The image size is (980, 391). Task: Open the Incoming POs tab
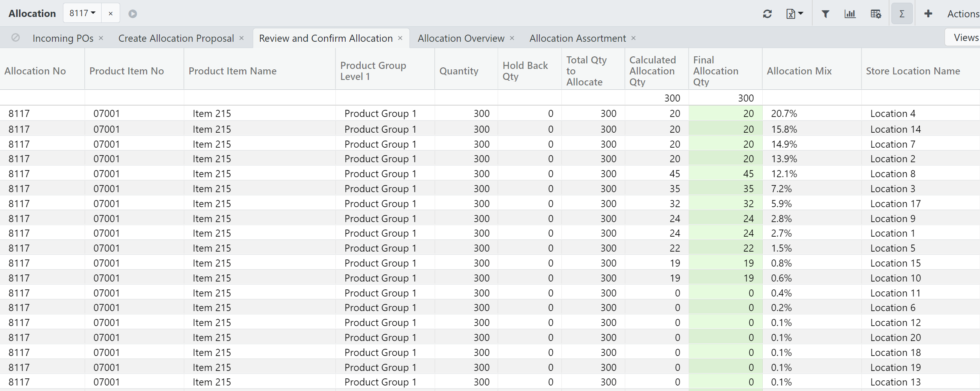point(63,38)
